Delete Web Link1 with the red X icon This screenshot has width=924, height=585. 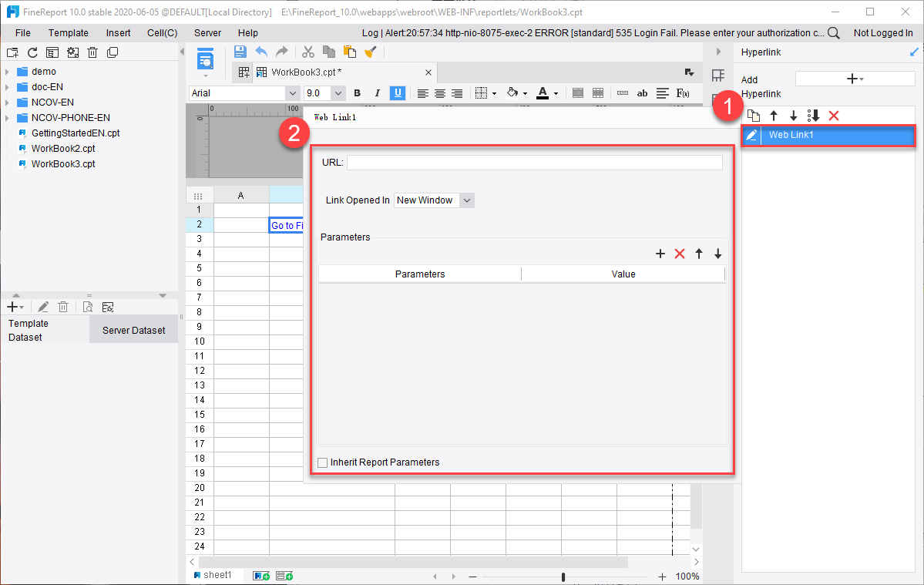[833, 114]
